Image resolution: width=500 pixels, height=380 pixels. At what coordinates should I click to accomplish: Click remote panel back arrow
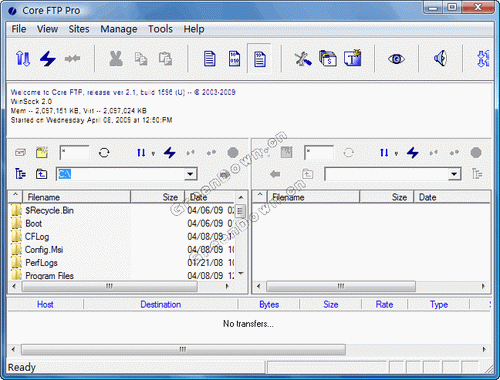pyautogui.click(x=275, y=174)
